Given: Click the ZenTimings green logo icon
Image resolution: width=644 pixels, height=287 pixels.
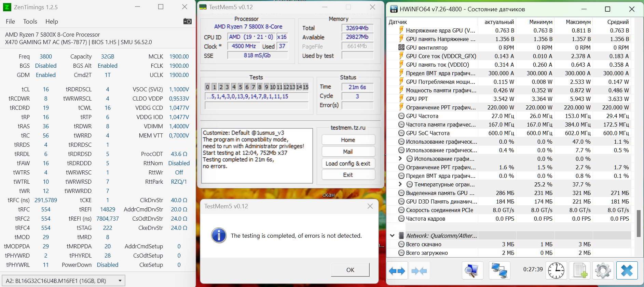Looking at the screenshot, I should click(x=7, y=7).
